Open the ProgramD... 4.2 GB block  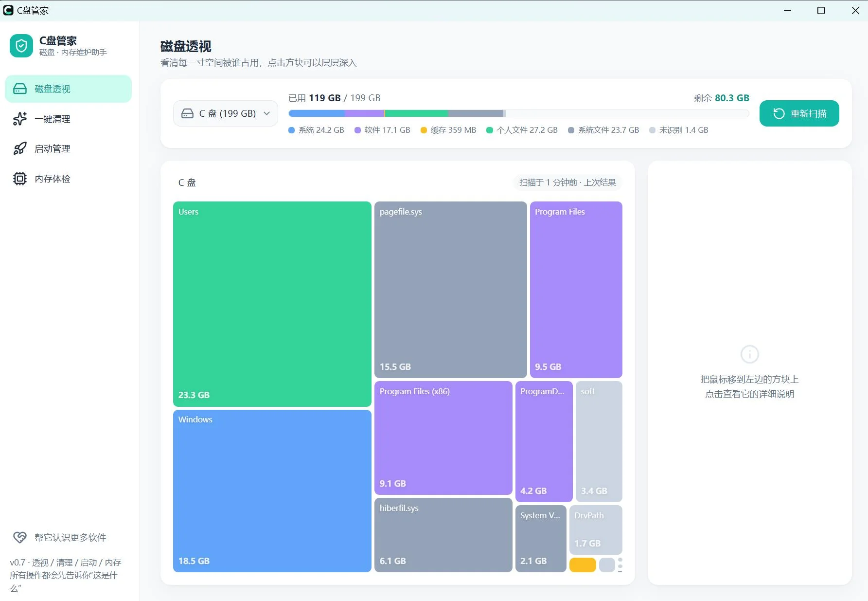544,441
